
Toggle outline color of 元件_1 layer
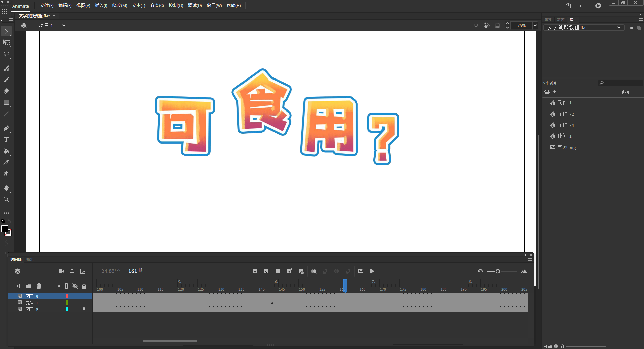pyautogui.click(x=67, y=303)
